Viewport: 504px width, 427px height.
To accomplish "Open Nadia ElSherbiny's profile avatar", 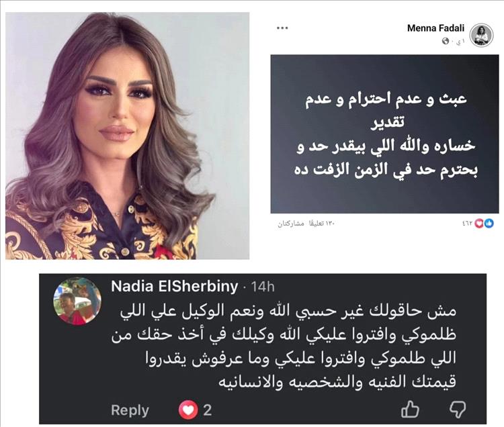I will 77,301.
